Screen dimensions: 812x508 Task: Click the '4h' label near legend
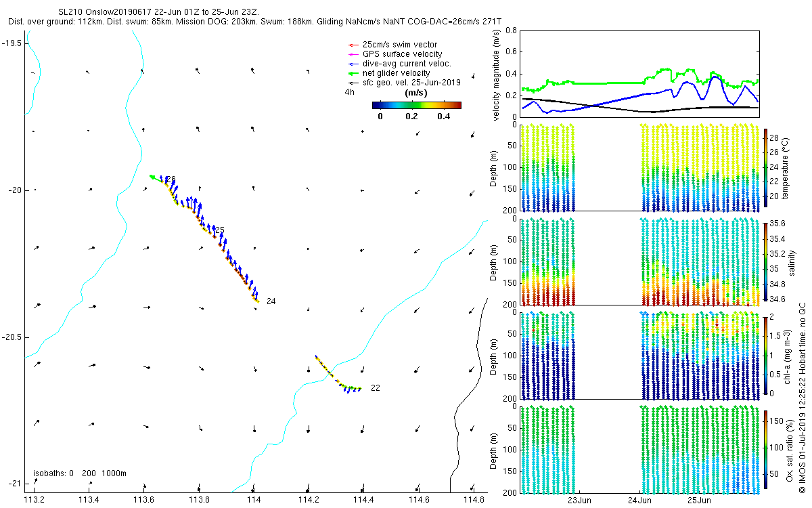[x=349, y=92]
